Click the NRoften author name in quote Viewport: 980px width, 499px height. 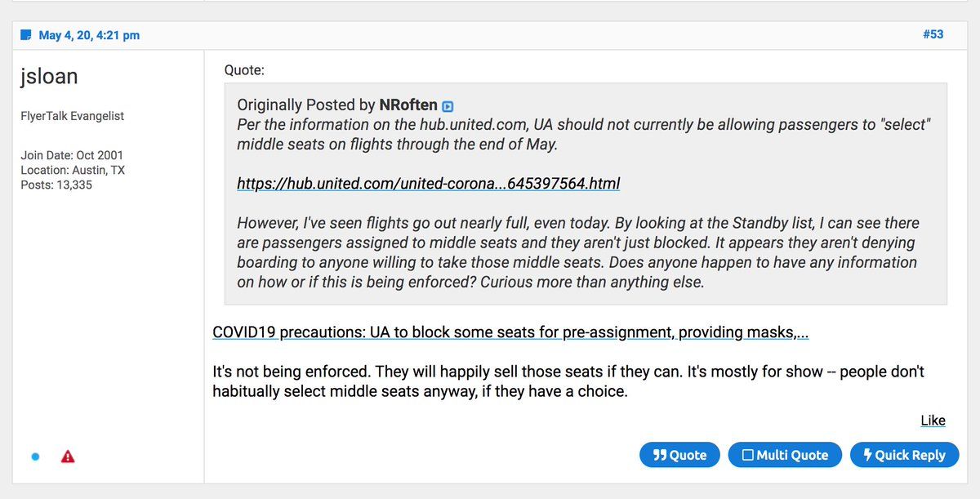tap(408, 105)
